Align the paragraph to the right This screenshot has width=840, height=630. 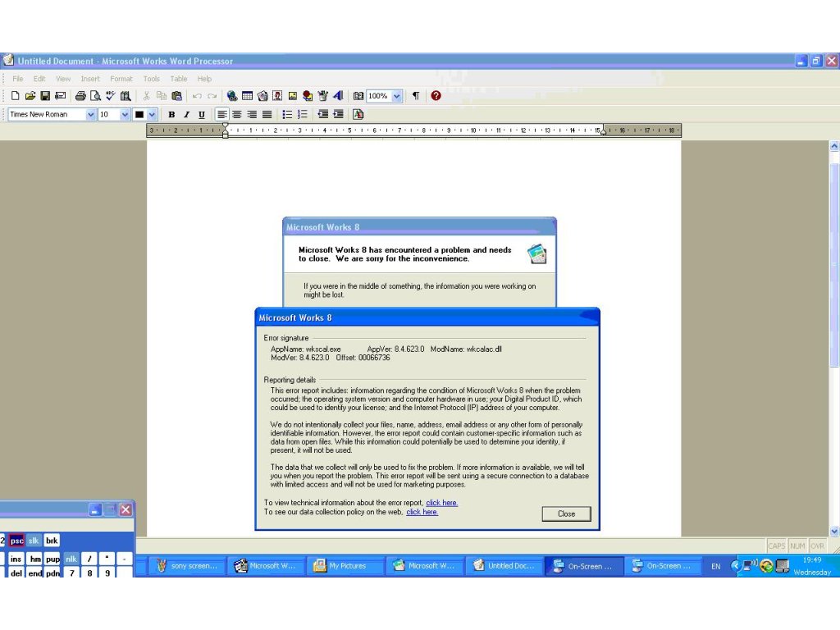[252, 114]
